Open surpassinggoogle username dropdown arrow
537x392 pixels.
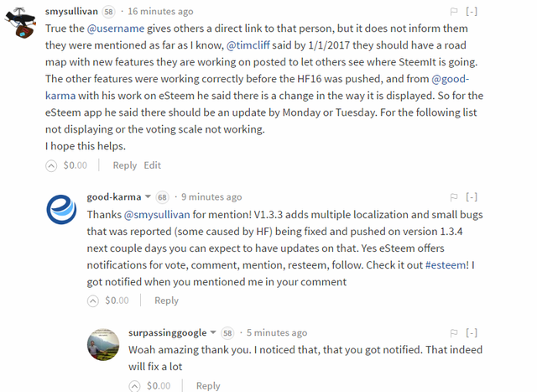tap(213, 332)
